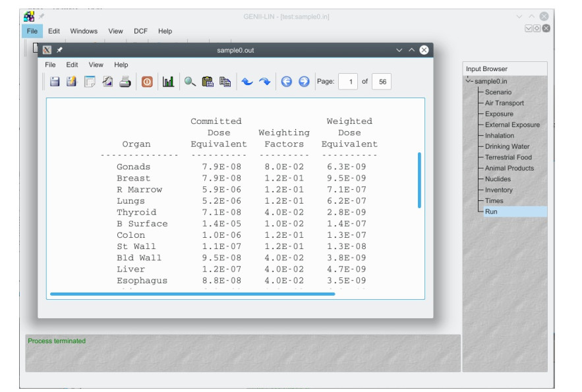The image size is (582, 392).
Task: Open the View menu in sample0.out window
Action: [96, 65]
